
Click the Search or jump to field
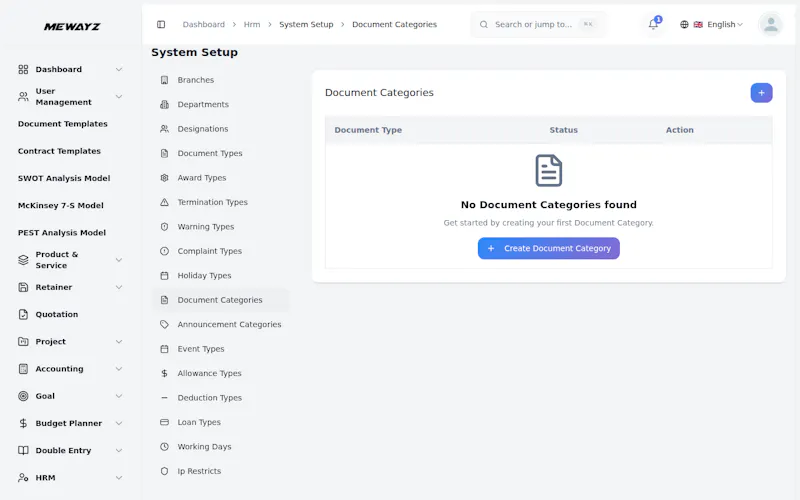(539, 24)
